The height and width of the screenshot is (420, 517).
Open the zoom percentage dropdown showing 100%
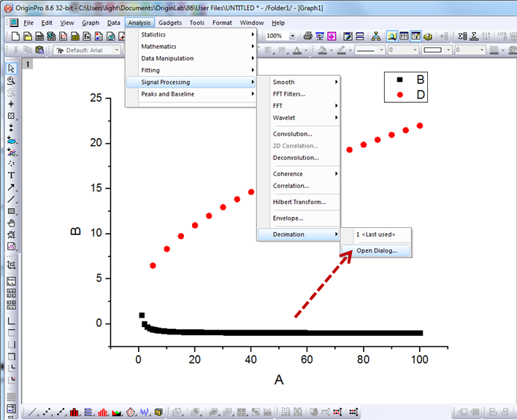tap(293, 36)
